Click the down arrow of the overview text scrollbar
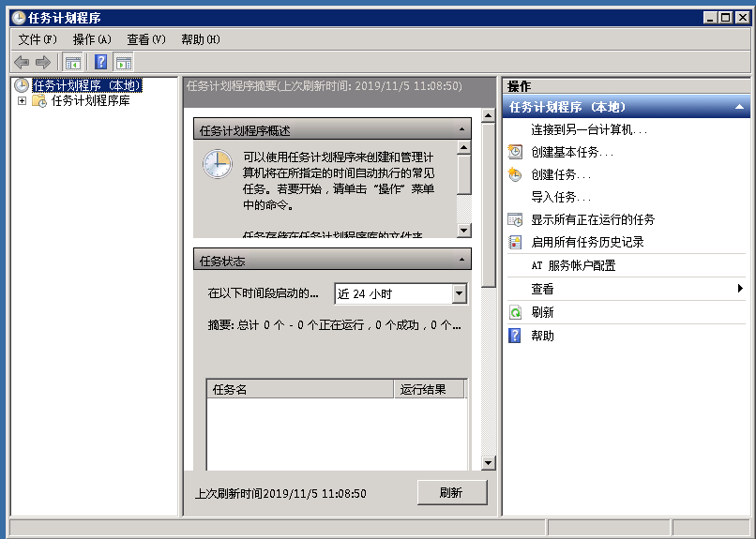Image resolution: width=756 pixels, height=539 pixels. point(463,230)
